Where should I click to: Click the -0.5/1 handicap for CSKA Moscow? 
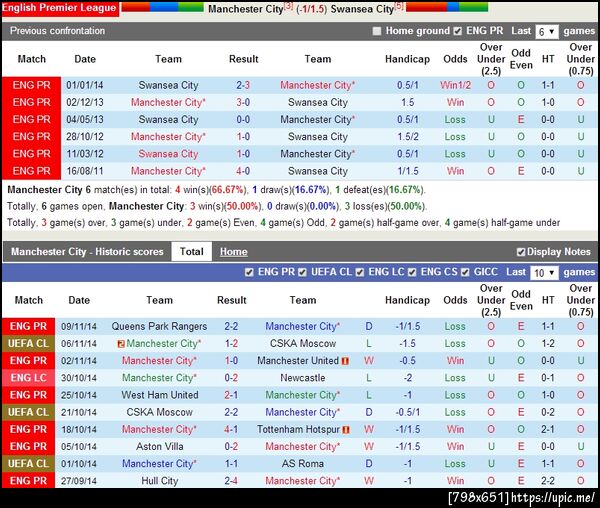(x=408, y=412)
